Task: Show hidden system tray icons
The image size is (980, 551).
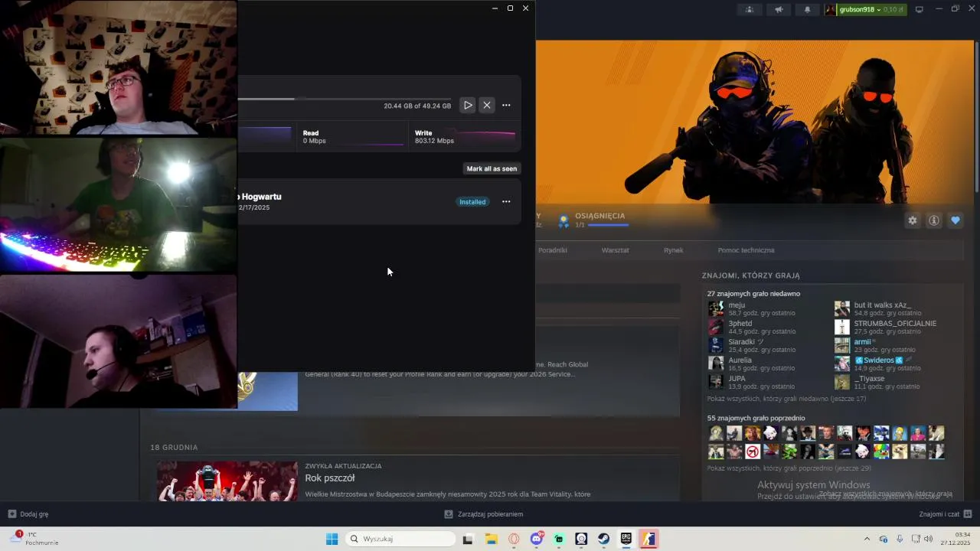Action: click(x=867, y=539)
